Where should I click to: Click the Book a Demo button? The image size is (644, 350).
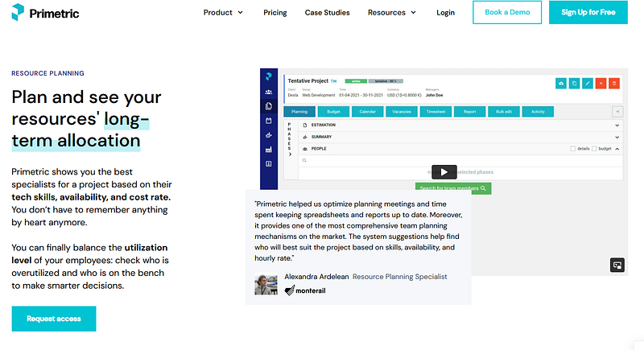point(507,12)
